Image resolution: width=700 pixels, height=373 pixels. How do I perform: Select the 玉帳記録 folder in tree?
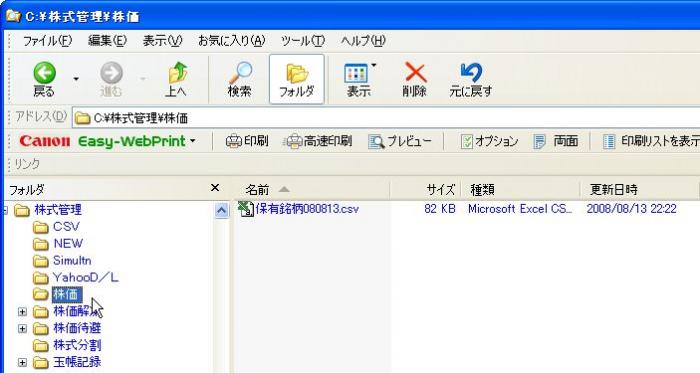click(77, 362)
